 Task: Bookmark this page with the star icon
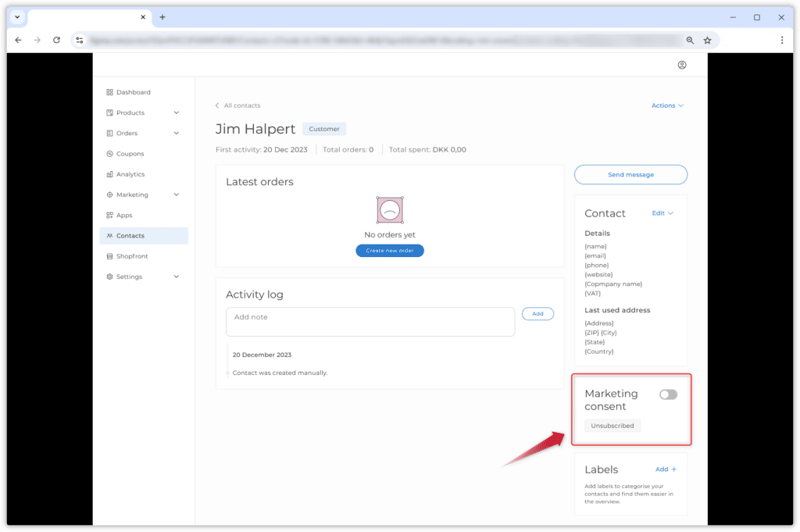point(707,40)
